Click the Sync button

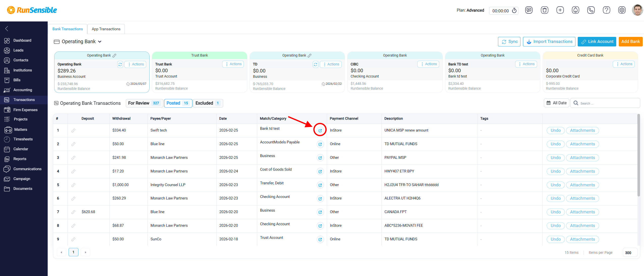coord(509,42)
